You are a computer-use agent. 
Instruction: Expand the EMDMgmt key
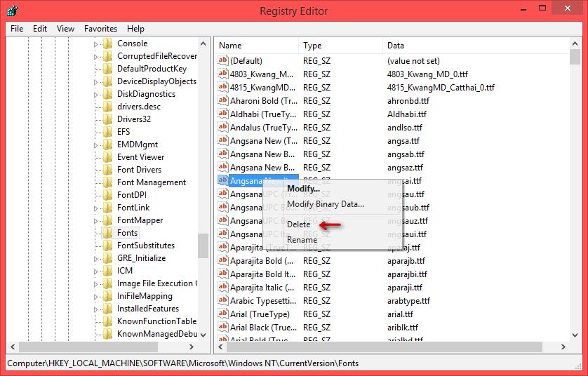[x=95, y=145]
